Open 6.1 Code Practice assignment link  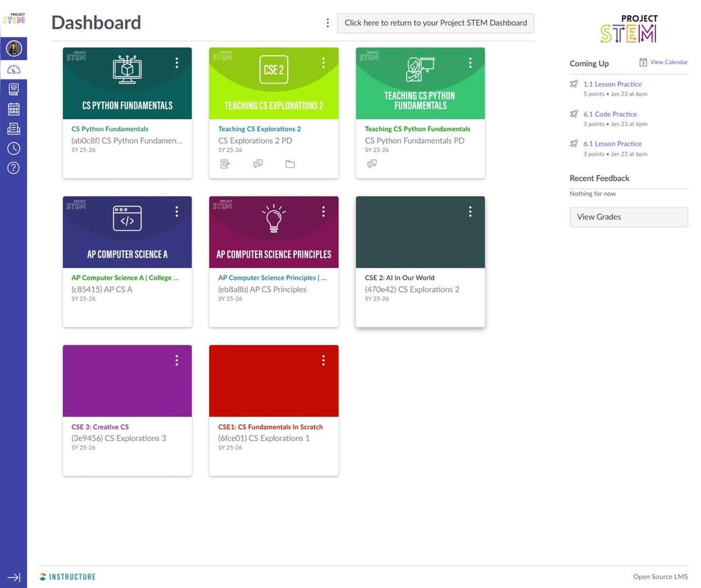[x=610, y=114]
